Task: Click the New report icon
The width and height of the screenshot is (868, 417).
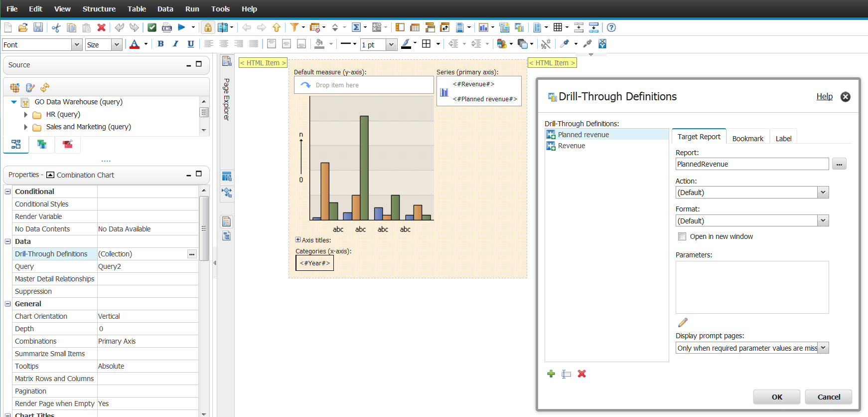Action: 8,27
